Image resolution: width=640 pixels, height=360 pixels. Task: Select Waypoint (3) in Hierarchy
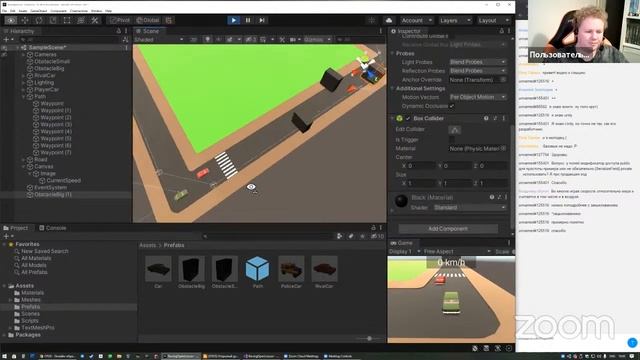point(56,124)
